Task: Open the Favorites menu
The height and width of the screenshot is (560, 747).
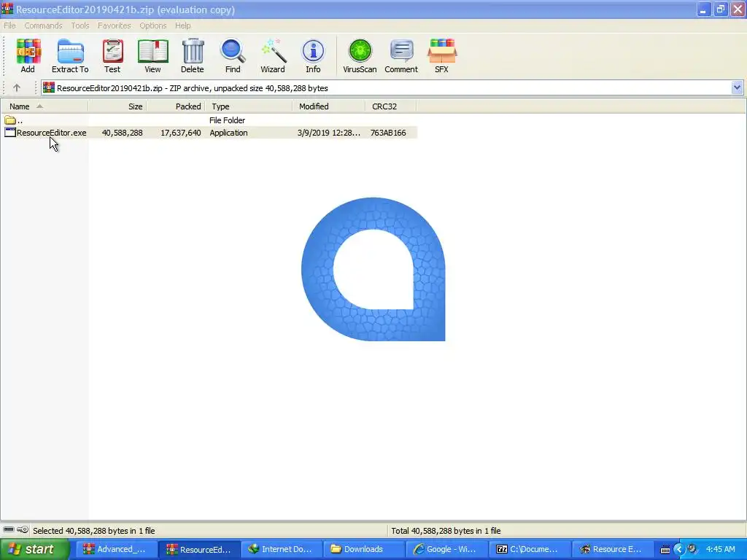Action: click(115, 26)
